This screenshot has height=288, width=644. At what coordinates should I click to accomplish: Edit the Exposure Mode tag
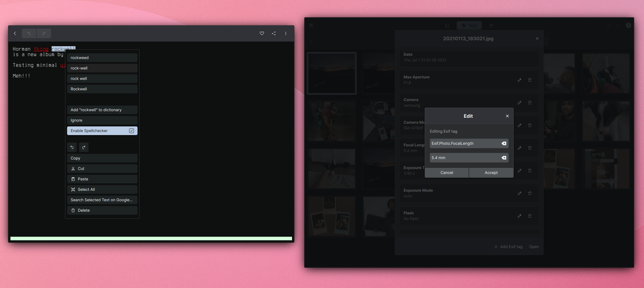[520, 193]
